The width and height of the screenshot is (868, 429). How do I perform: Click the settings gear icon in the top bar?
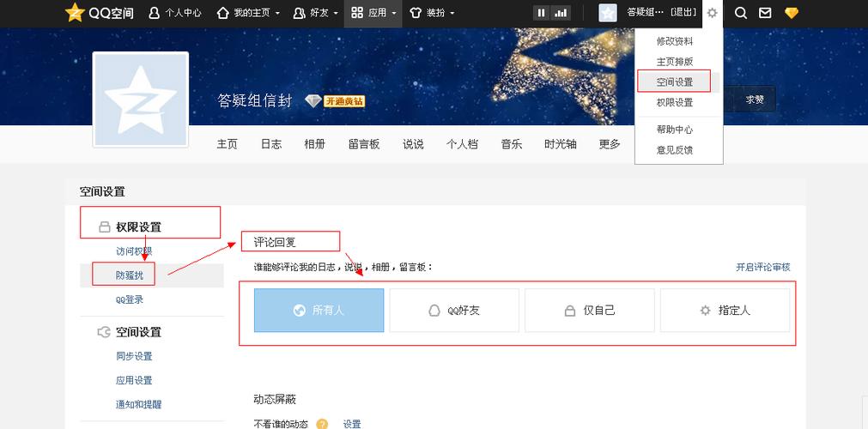click(x=713, y=13)
